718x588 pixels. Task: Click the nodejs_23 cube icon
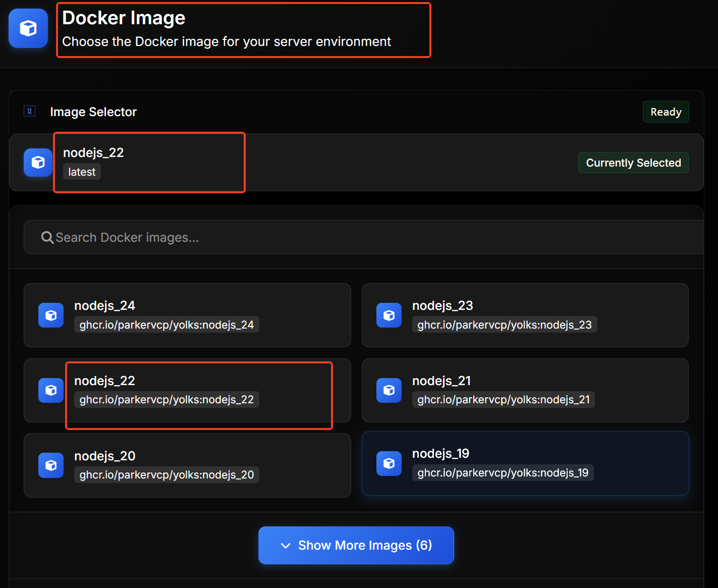[x=389, y=315]
